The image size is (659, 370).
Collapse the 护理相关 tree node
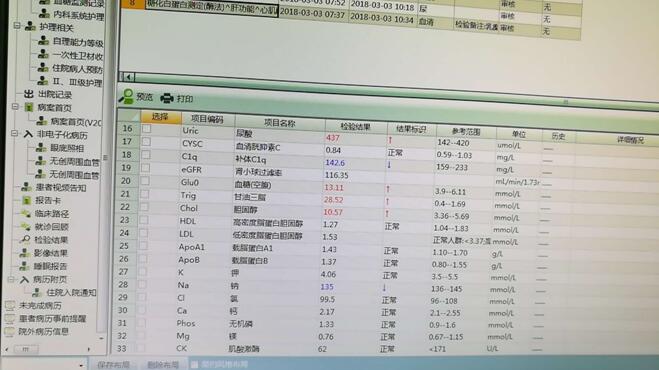(x=17, y=26)
